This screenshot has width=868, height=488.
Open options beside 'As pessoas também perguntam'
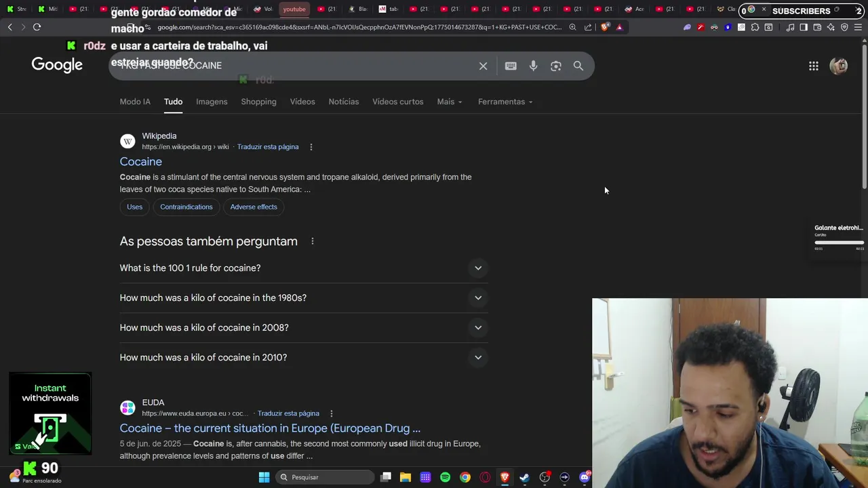313,241
